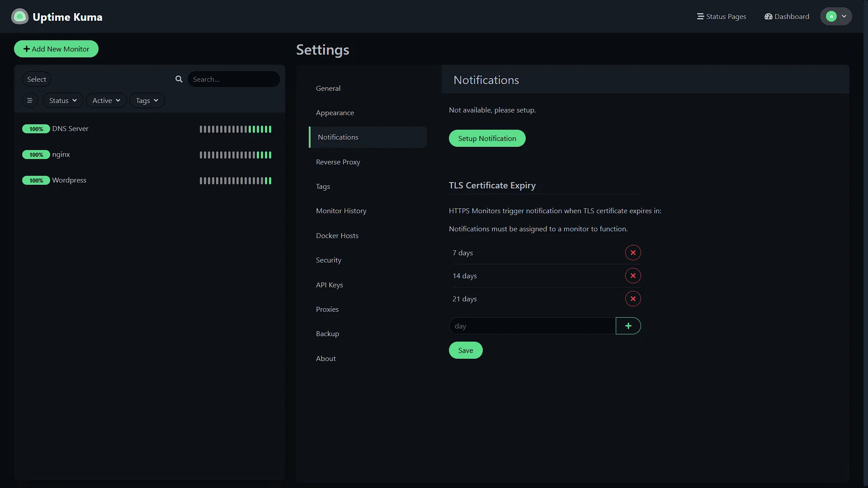Remove the 21 days expiry entry
The width and height of the screenshot is (868, 488).
pos(633,299)
